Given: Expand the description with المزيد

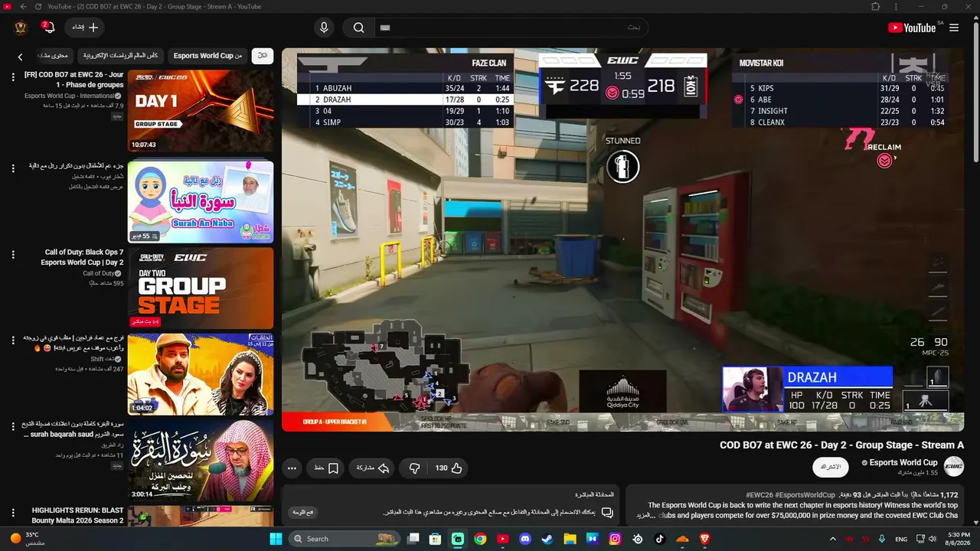Looking at the screenshot, I should tap(647, 515).
